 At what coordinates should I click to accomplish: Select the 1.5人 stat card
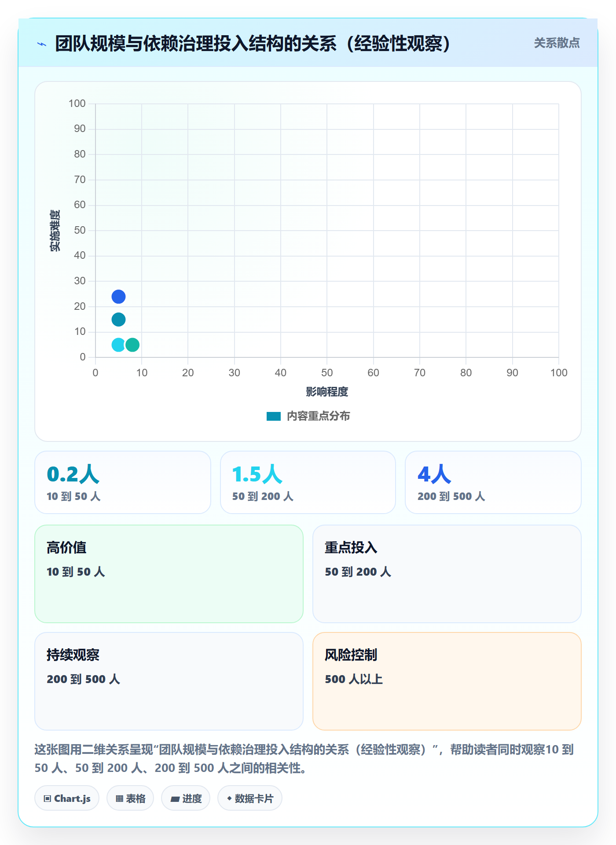[308, 482]
